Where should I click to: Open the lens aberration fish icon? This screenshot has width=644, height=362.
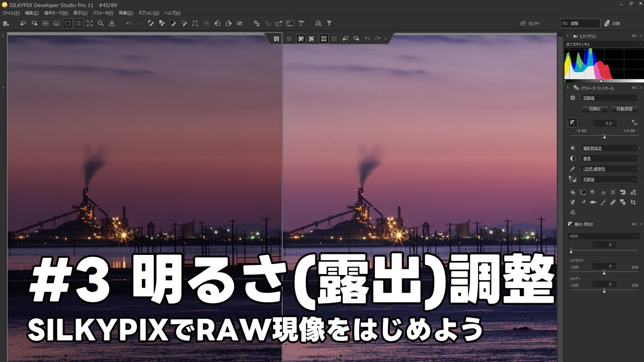tap(593, 202)
